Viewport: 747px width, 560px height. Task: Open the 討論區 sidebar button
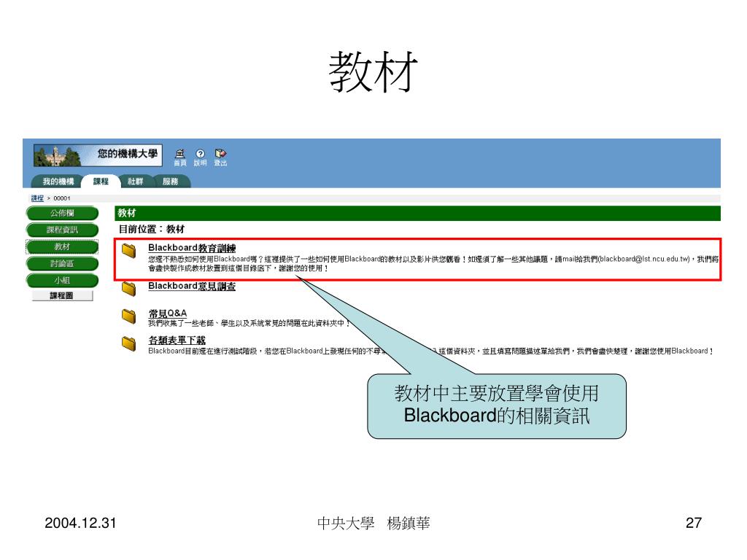(x=62, y=263)
